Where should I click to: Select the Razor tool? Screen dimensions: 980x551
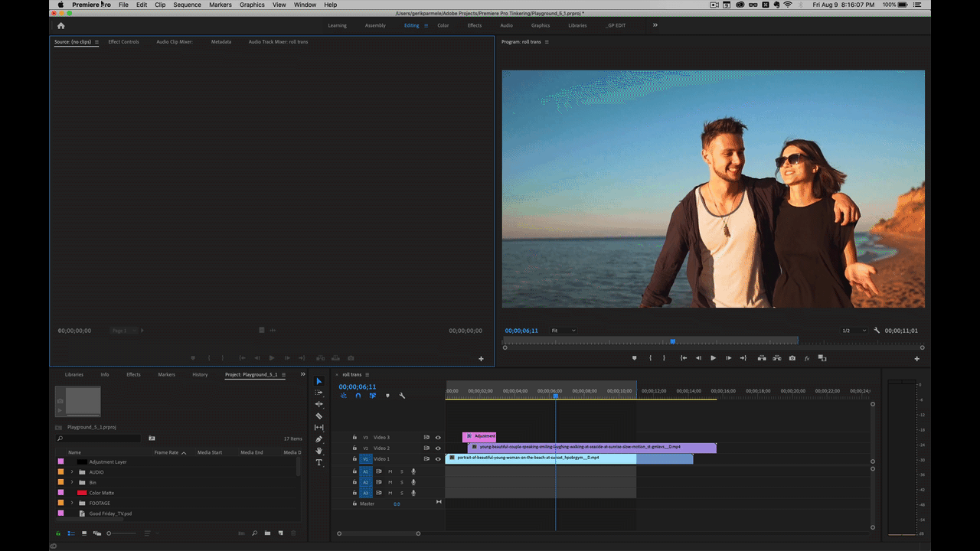(x=318, y=416)
